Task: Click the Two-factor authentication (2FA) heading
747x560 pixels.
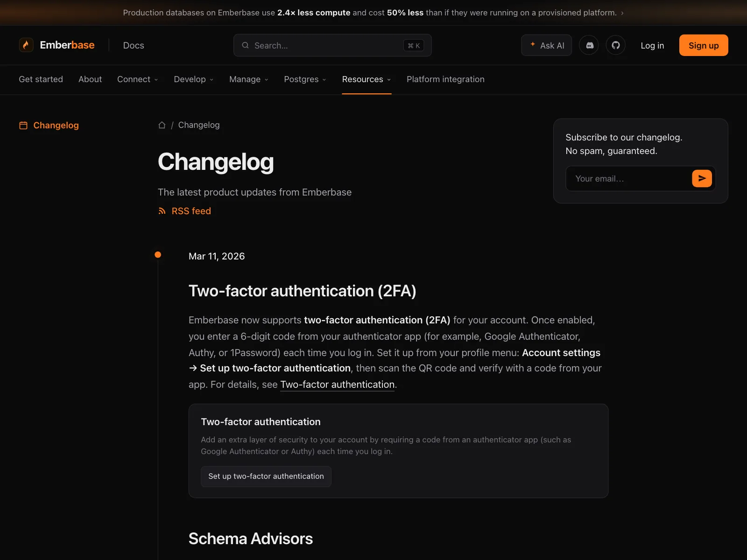Action: (303, 291)
